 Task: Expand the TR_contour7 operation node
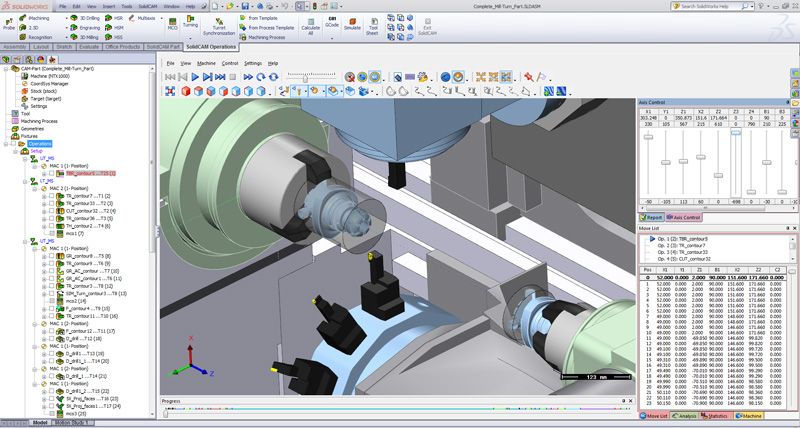[44, 196]
